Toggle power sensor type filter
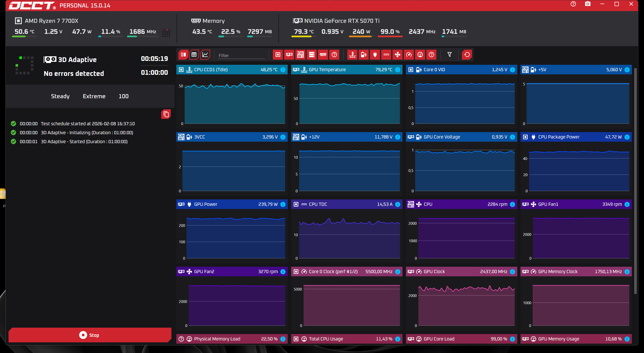Viewport: 644px width, 353px height. click(x=375, y=55)
